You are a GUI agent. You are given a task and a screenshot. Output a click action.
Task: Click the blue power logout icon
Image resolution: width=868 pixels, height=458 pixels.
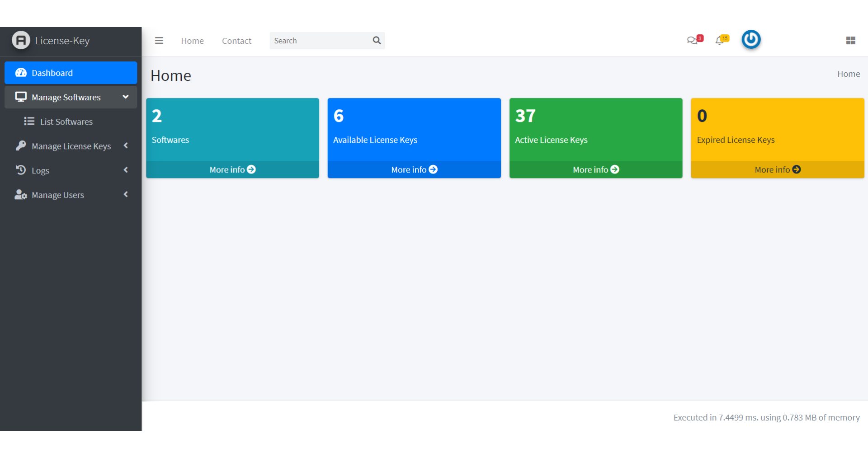coord(751,40)
